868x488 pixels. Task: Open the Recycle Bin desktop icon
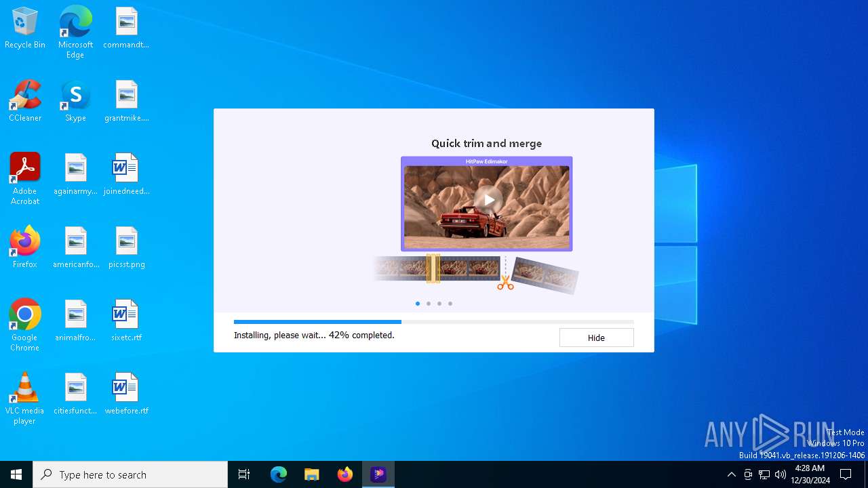[x=25, y=28]
